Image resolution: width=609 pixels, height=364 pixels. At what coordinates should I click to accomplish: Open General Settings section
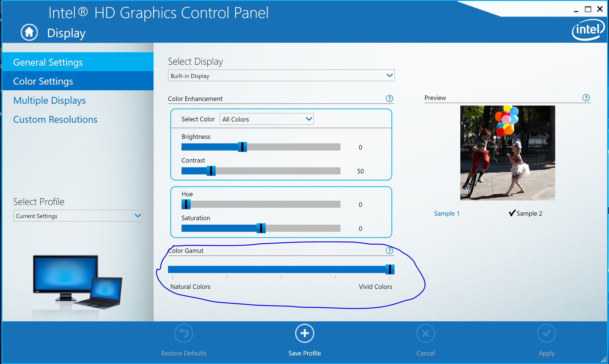coord(78,62)
